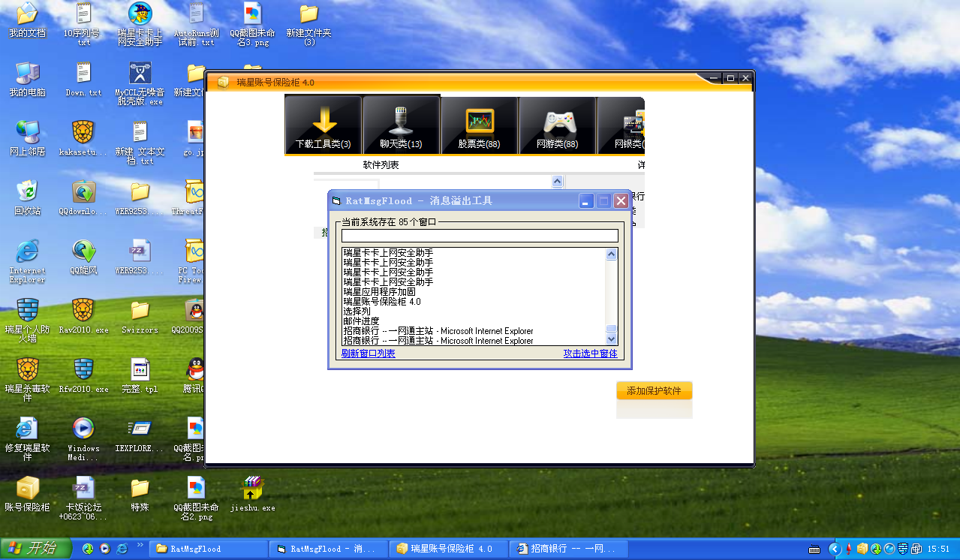This screenshot has width=960, height=560.
Task: Open the 我的文档 desktop icon
Action: [27, 21]
